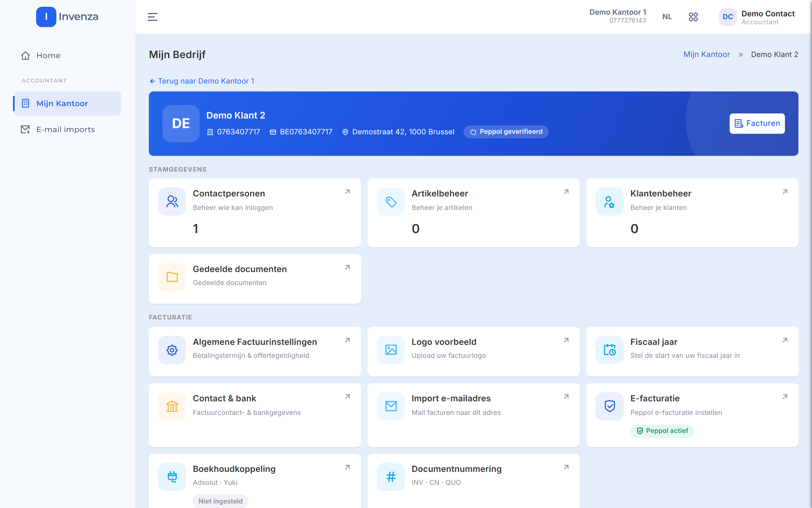812x508 pixels.
Task: Toggle the hamburger sidebar menu
Action: click(x=152, y=17)
